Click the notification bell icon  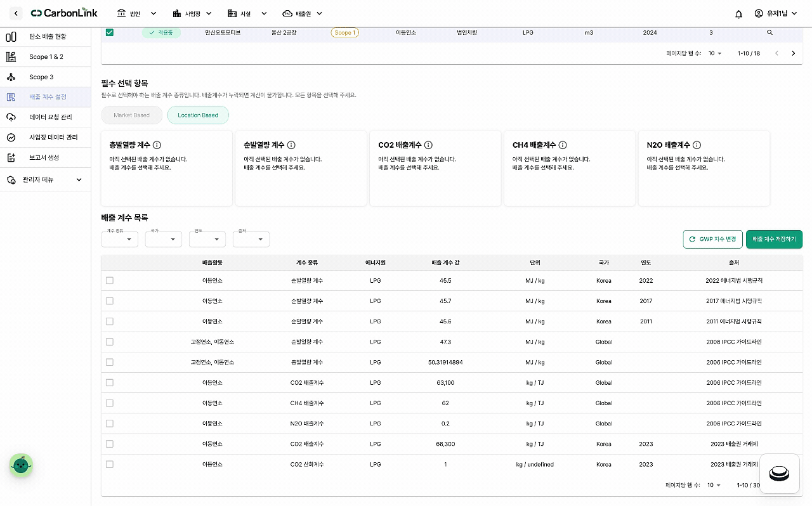pyautogui.click(x=738, y=14)
